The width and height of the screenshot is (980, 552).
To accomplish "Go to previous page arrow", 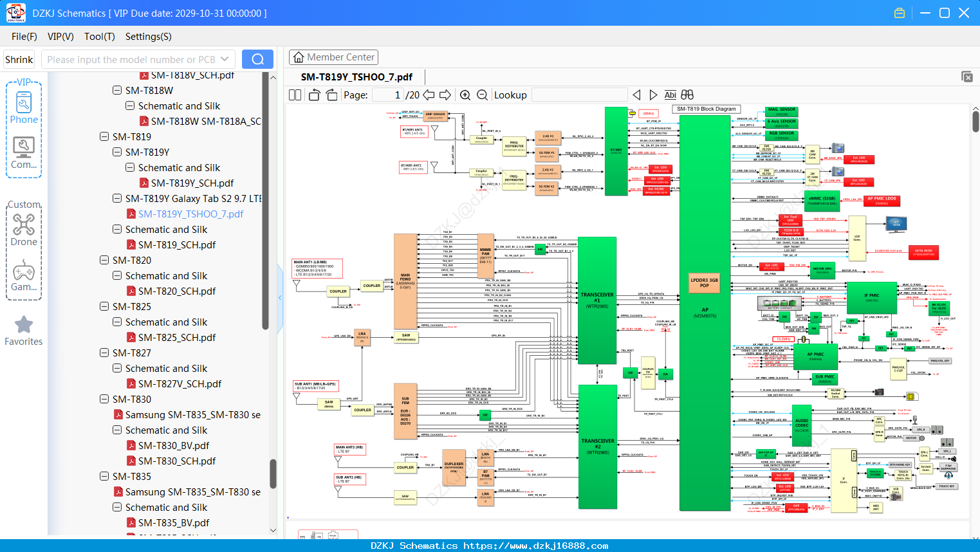I will click(429, 95).
